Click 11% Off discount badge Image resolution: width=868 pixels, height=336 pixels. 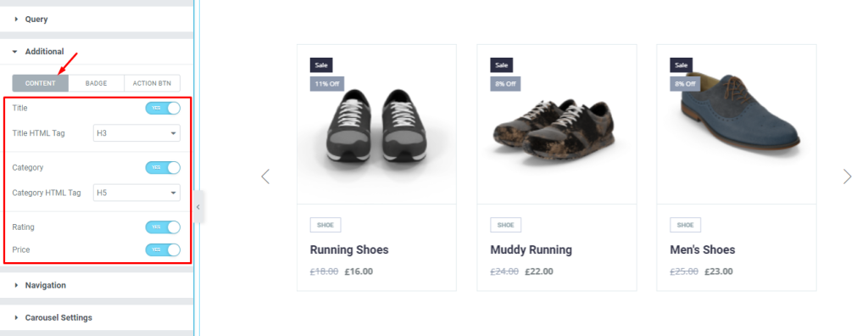[327, 84]
